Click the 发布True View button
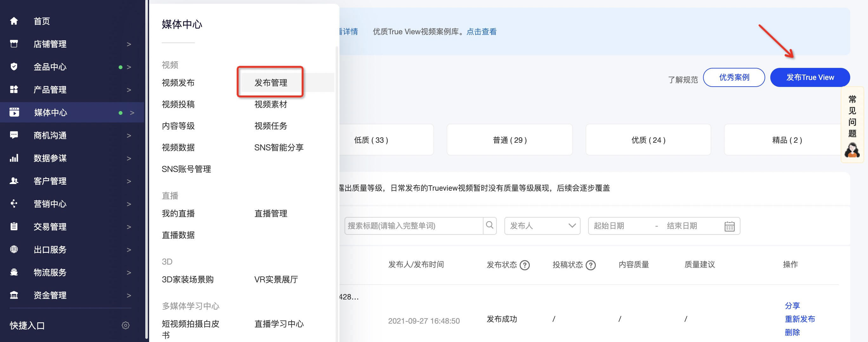The height and width of the screenshot is (342, 868). pyautogui.click(x=810, y=77)
